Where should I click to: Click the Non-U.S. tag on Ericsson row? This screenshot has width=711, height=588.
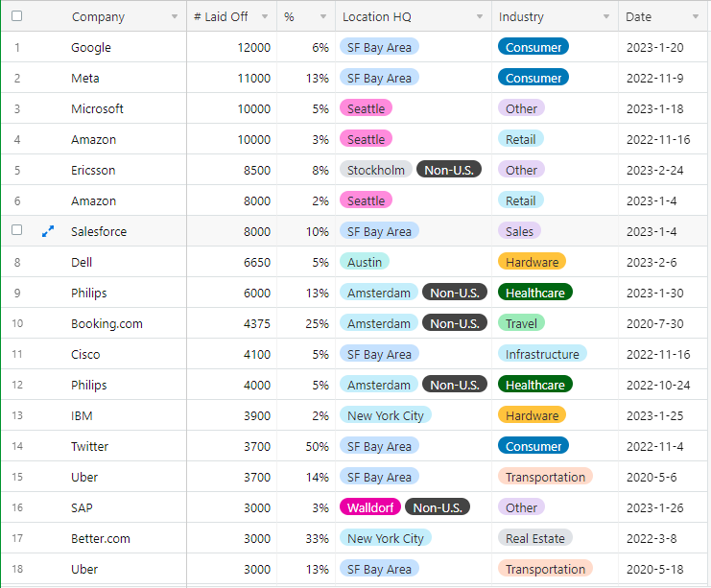pos(449,170)
